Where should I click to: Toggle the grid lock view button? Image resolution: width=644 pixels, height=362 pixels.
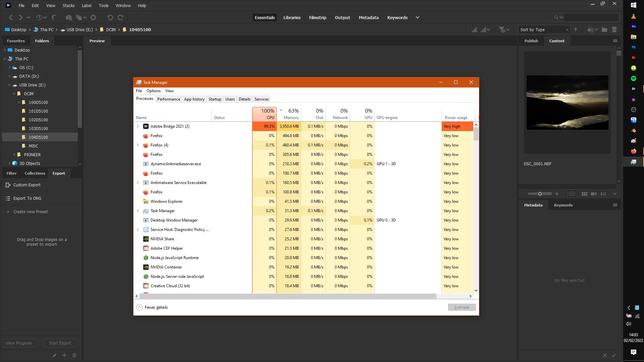pos(572,194)
